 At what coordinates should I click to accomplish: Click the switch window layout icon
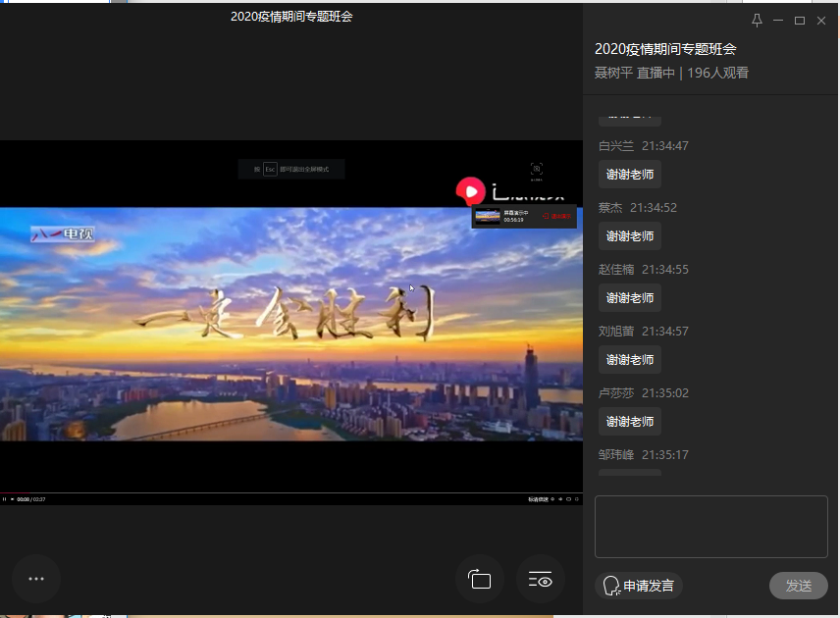tap(479, 580)
